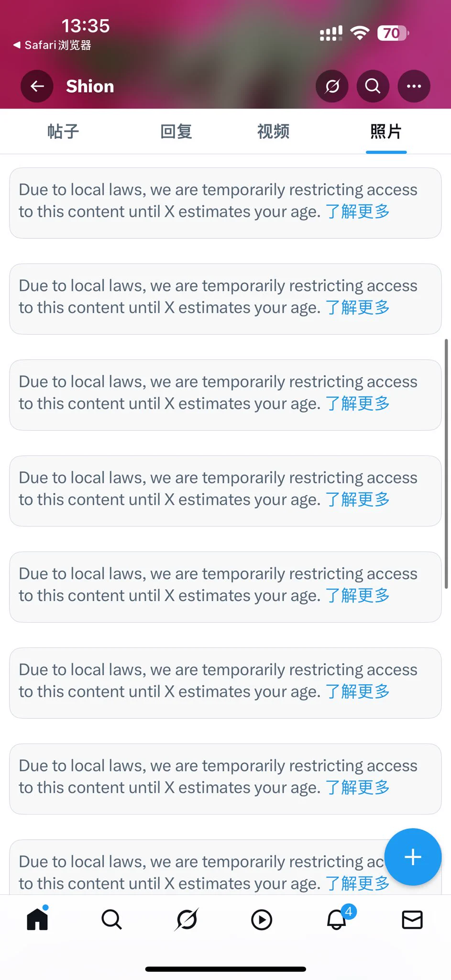Return to Safari浏览器 via status bar link
This screenshot has width=451, height=980.
52,45
